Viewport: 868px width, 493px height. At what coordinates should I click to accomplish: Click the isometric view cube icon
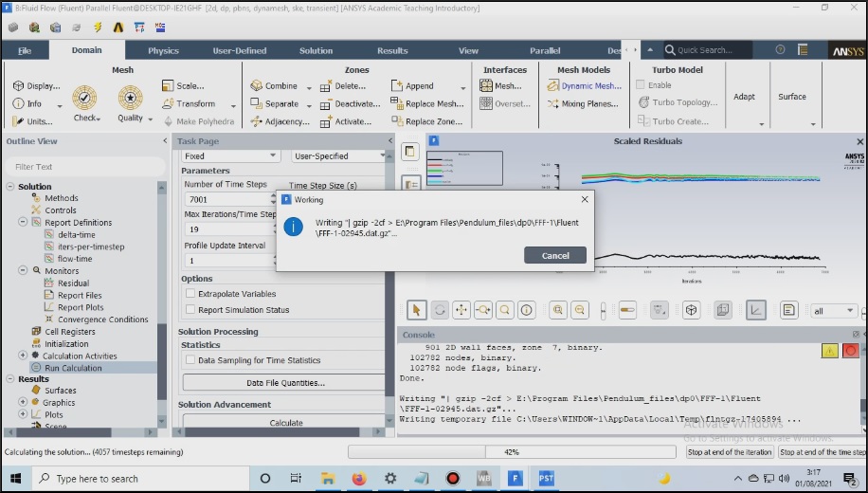[692, 310]
